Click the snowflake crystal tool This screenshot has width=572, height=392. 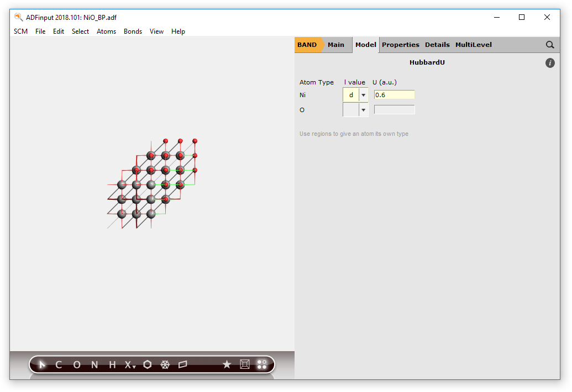[165, 364]
